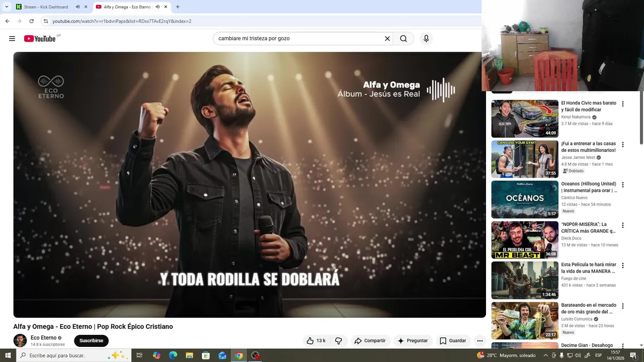Image resolution: width=644 pixels, height=362 pixels.
Task: Click the Chrome address bar URL
Action: [x=122, y=21]
